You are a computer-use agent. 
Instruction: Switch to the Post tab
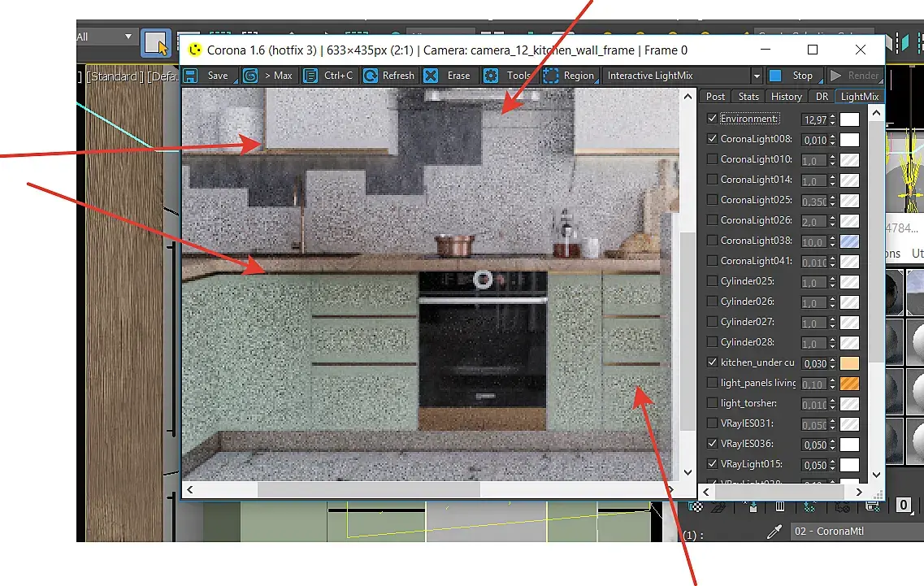pos(715,97)
